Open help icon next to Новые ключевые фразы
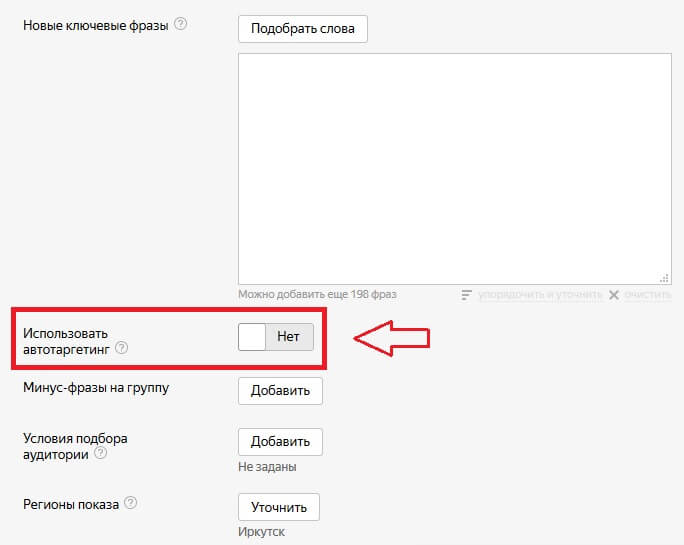Image resolution: width=684 pixels, height=545 pixels. 181,24
